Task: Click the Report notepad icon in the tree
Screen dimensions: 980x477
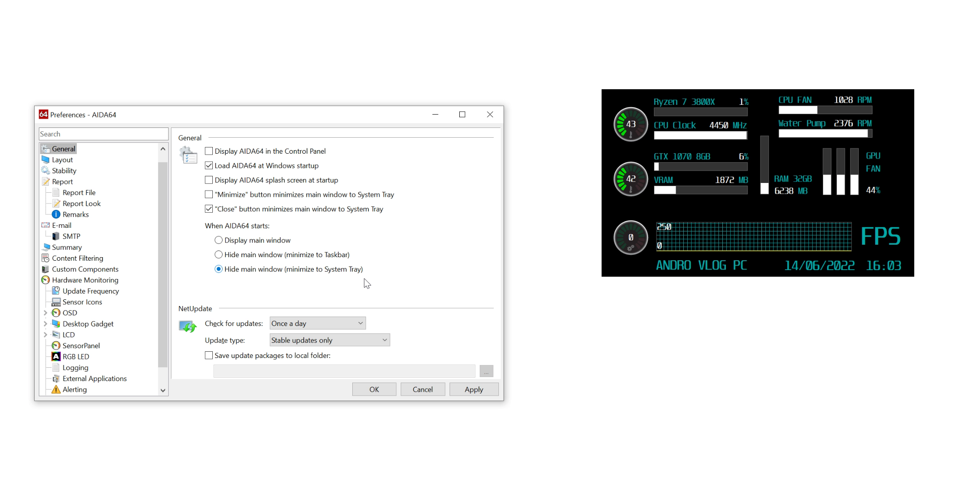Action: (x=45, y=182)
